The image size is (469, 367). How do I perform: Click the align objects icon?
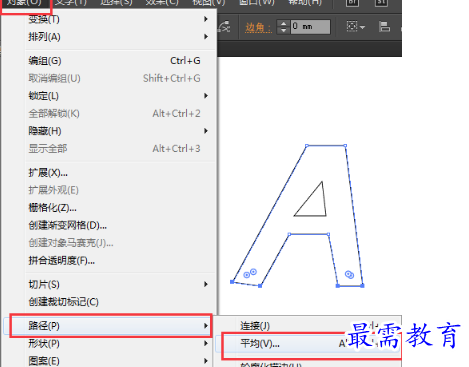coord(384,27)
